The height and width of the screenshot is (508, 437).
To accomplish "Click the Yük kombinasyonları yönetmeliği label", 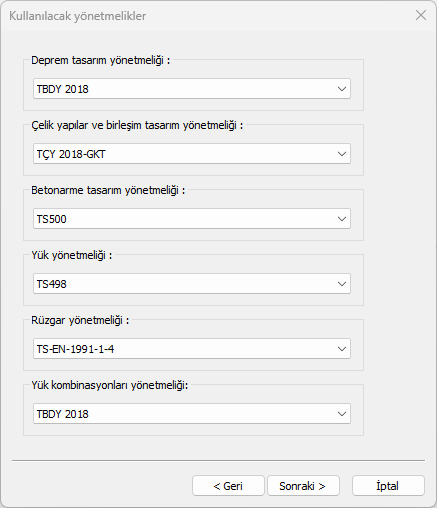I will coord(110,385).
